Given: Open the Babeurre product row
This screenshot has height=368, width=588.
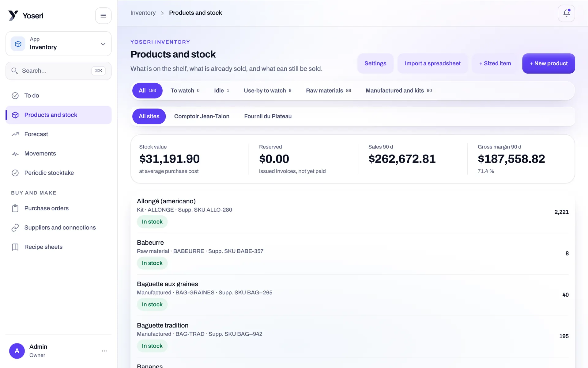Looking at the screenshot, I should 352,254.
